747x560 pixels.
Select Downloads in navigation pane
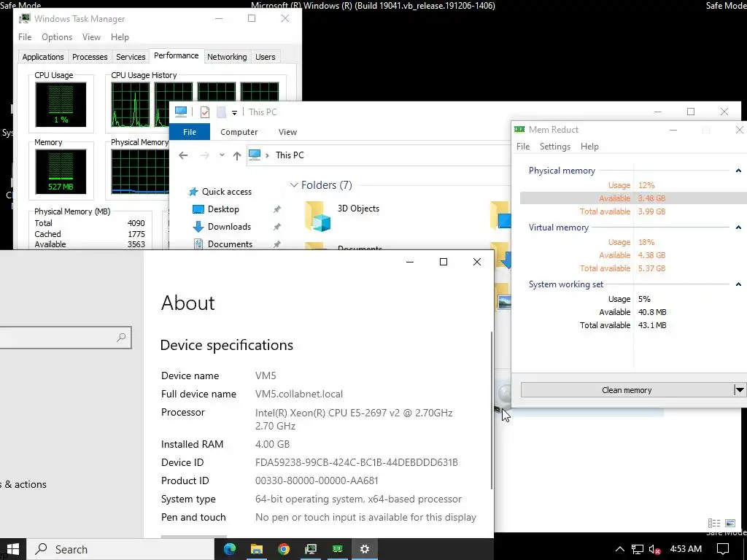tap(229, 227)
